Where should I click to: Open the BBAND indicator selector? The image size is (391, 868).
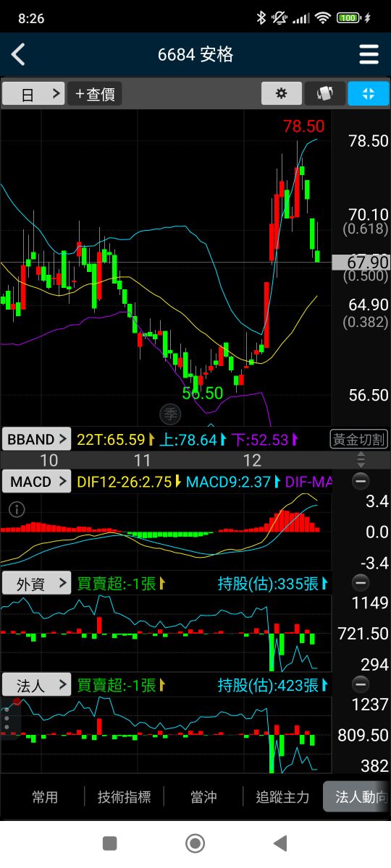(x=37, y=439)
